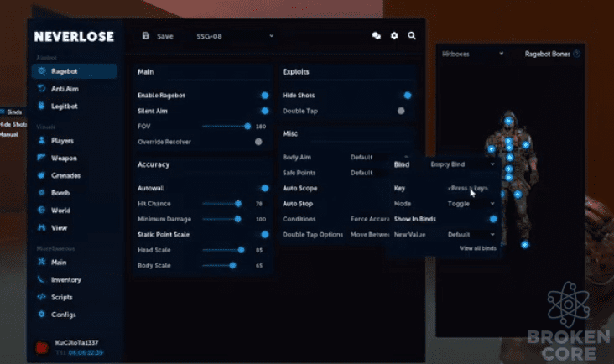This screenshot has width=614, height=364.
Task: Click the Press a key field
Action: pyautogui.click(x=467, y=188)
